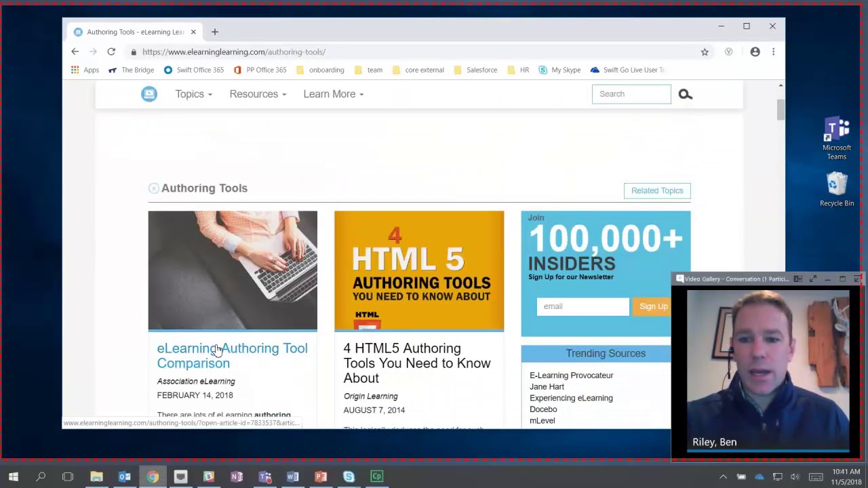Expand the Resources dropdown menu
868x488 pixels.
[x=258, y=94]
